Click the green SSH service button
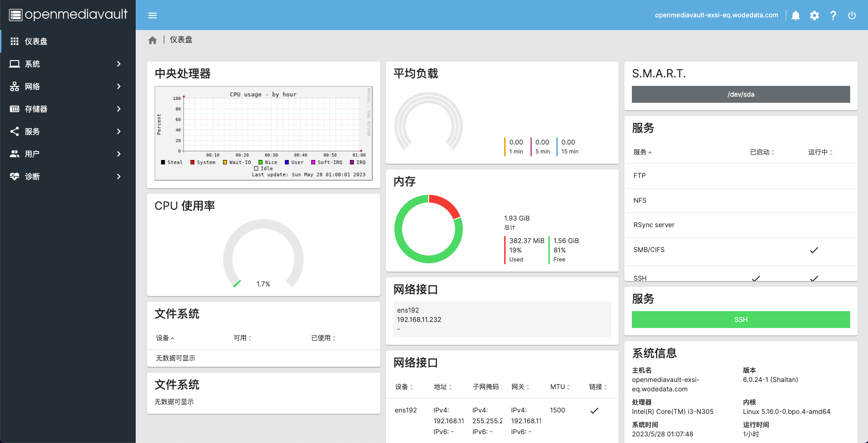The image size is (868, 443). click(x=741, y=320)
